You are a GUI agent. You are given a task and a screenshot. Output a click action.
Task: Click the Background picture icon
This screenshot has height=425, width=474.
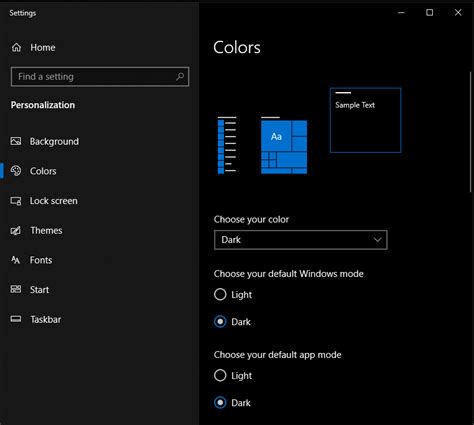click(16, 141)
